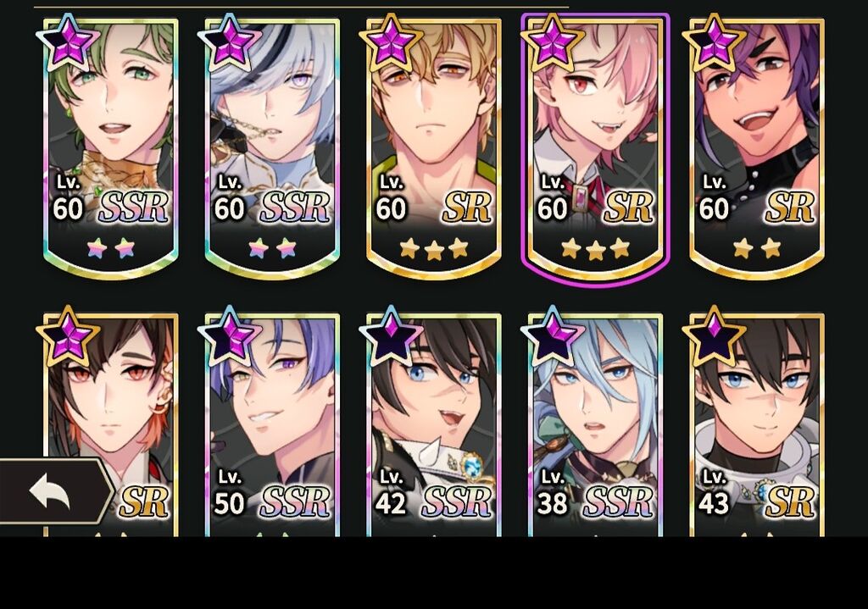
Task: Click SSR rarity label on level 38 card
Action: [x=618, y=502]
